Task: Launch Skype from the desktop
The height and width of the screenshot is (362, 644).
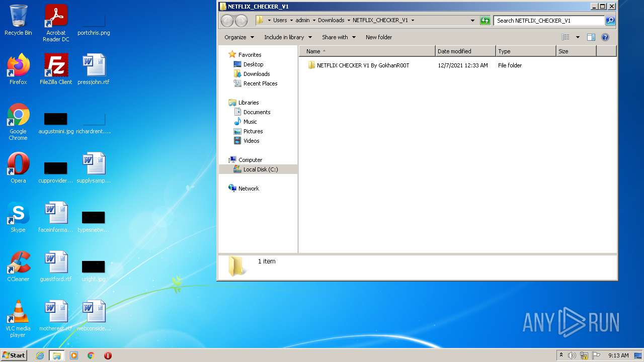Action: pyautogui.click(x=18, y=217)
